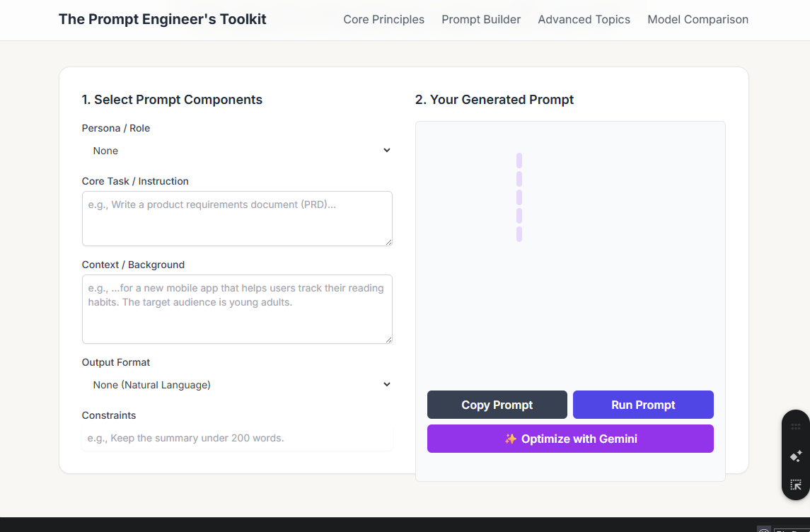Focus the Core Task / Instruction text box
This screenshot has width=810, height=532.
coord(237,218)
